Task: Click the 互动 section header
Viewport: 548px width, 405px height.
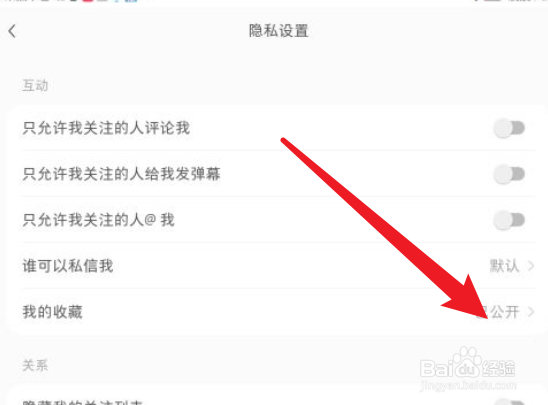Action: 35,85
